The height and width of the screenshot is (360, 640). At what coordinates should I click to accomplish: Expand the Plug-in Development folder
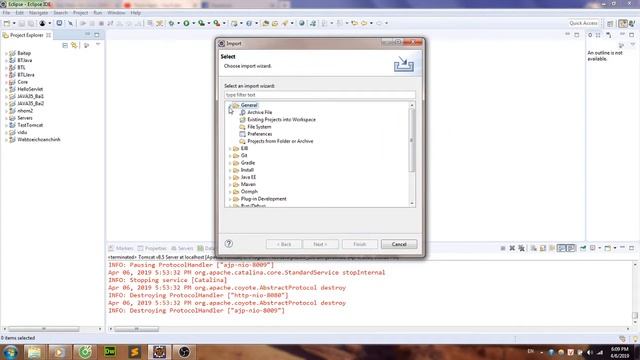[230, 199]
